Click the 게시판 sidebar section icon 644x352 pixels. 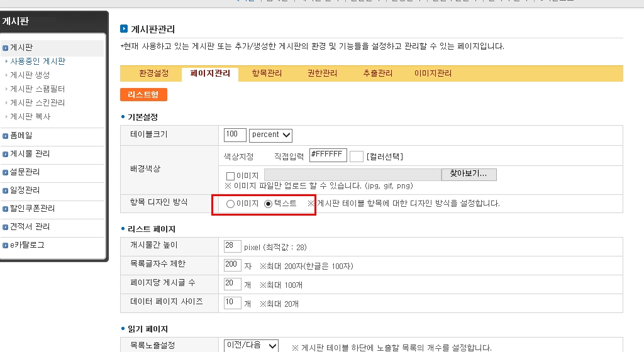tap(6, 48)
